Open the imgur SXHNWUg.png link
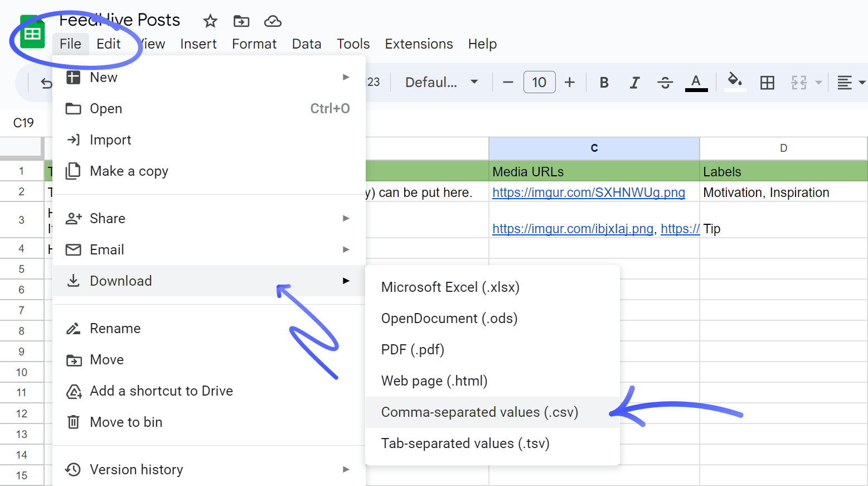This screenshot has height=486, width=868. tap(588, 193)
